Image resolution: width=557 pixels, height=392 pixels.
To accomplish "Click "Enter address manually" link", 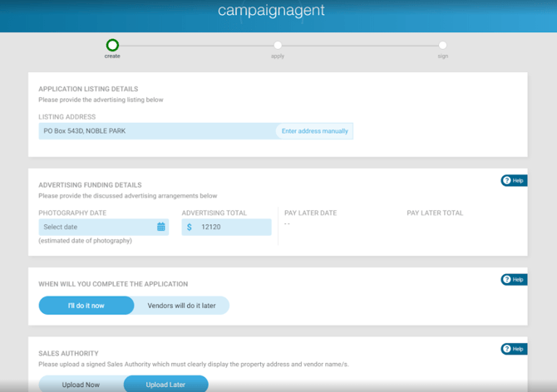I will point(315,131).
